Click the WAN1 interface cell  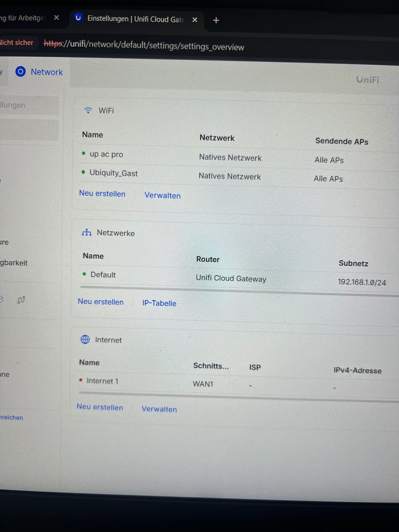pyautogui.click(x=203, y=384)
